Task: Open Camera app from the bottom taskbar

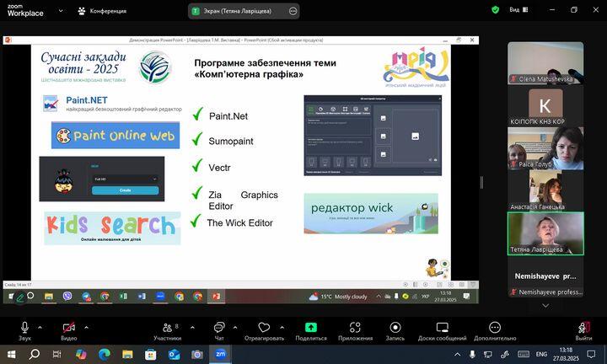Action: tap(197, 355)
